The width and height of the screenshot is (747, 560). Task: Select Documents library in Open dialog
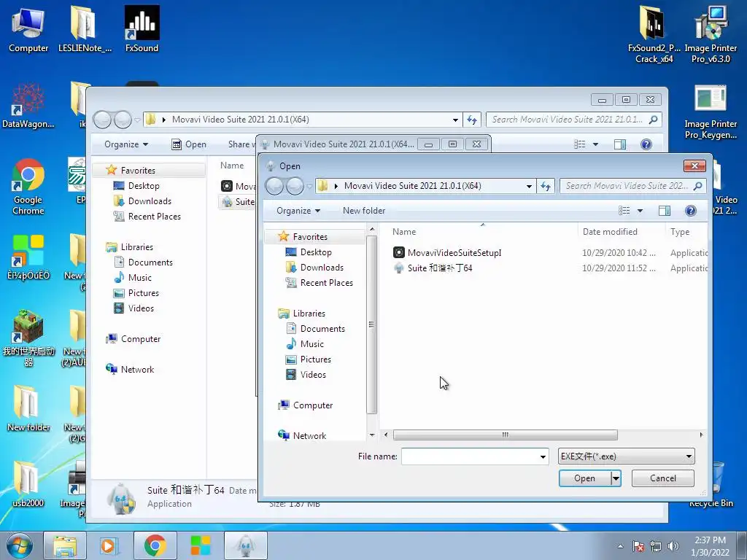point(315,329)
